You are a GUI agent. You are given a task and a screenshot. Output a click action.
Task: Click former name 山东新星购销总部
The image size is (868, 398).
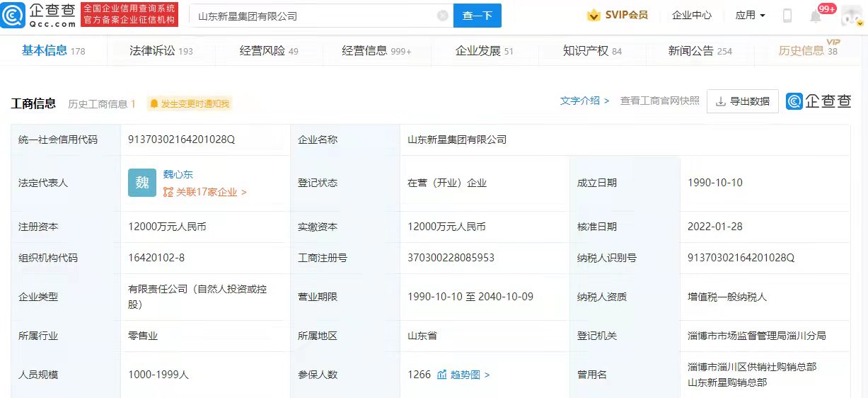pyautogui.click(x=727, y=382)
